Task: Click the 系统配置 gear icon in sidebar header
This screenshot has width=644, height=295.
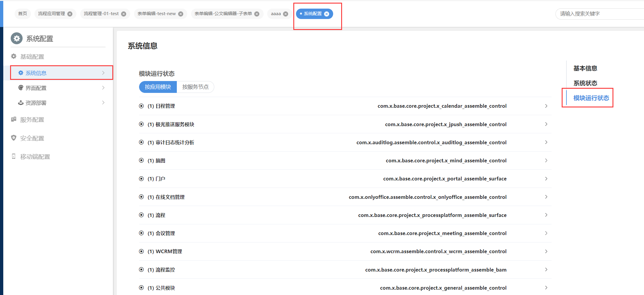Action: (x=17, y=38)
